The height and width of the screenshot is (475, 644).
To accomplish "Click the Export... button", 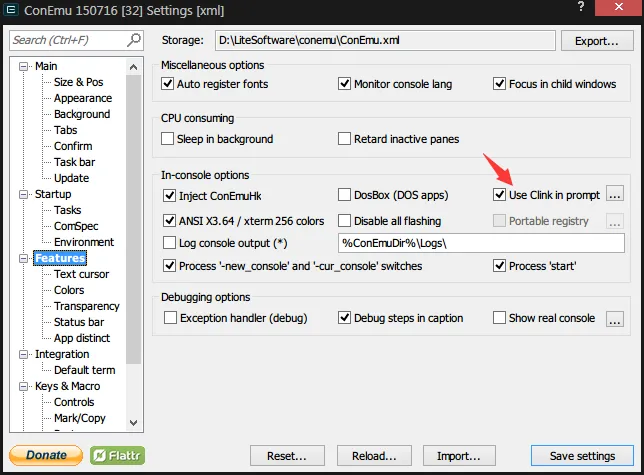I will tap(597, 41).
